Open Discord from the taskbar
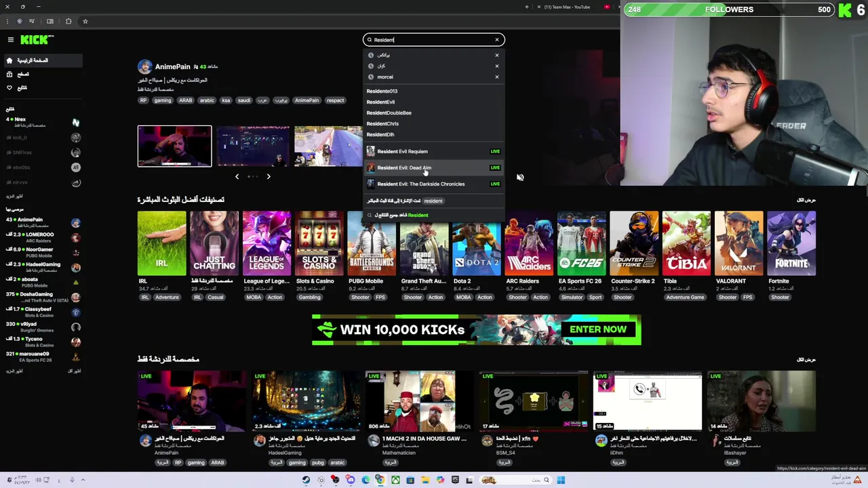 tap(350, 480)
